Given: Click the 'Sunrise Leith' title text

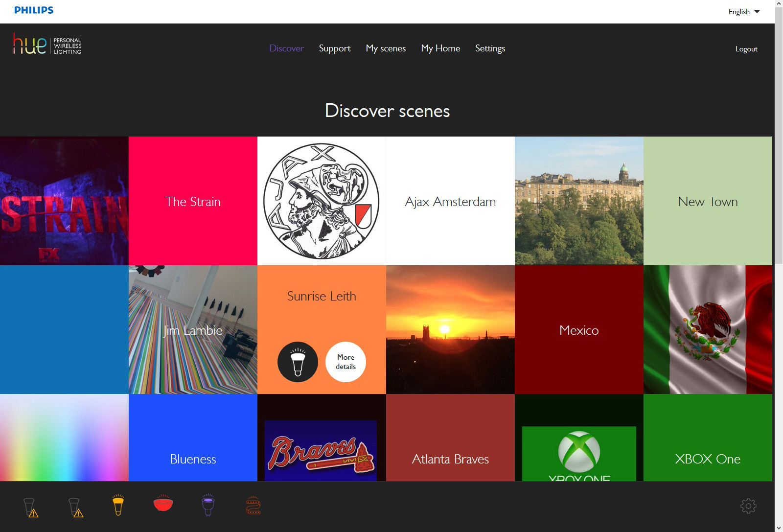Looking at the screenshot, I should 322,296.
